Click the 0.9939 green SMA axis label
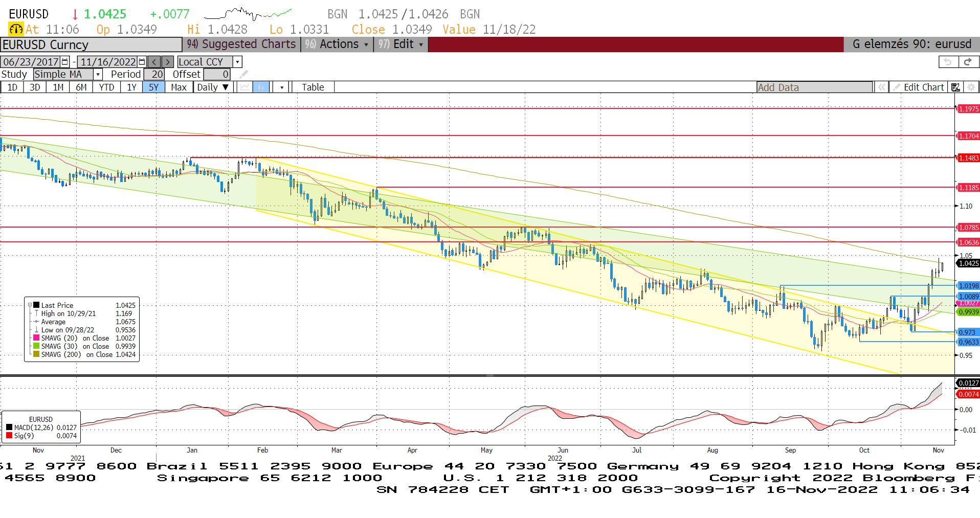980x518 pixels. 968,312
